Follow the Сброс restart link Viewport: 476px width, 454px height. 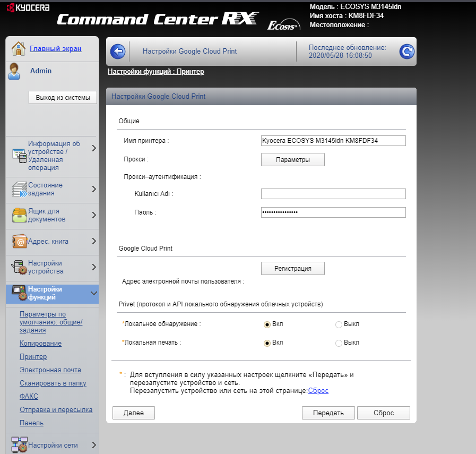(x=318, y=391)
